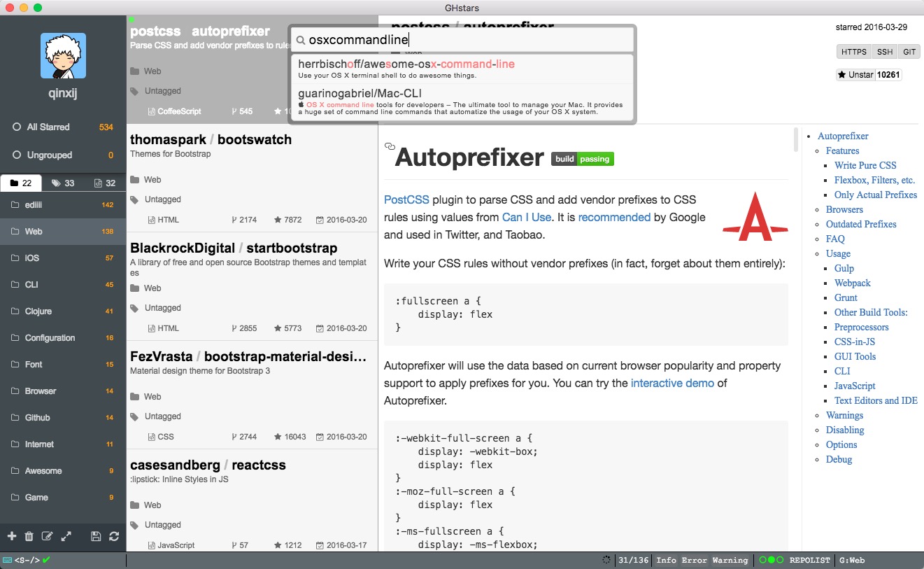Click the first green circle indicator near REPOLIST
This screenshot has height=569, width=924.
tap(762, 560)
